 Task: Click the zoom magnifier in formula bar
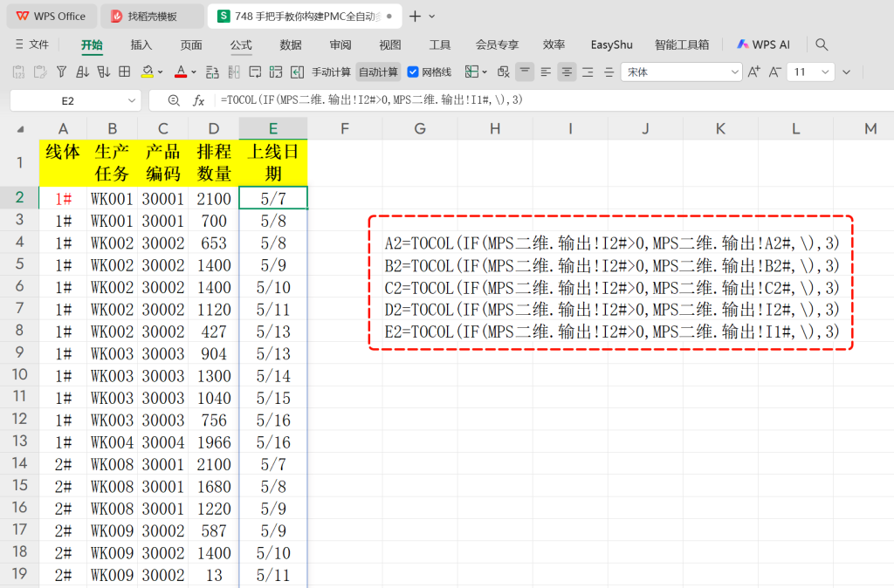[x=174, y=100]
